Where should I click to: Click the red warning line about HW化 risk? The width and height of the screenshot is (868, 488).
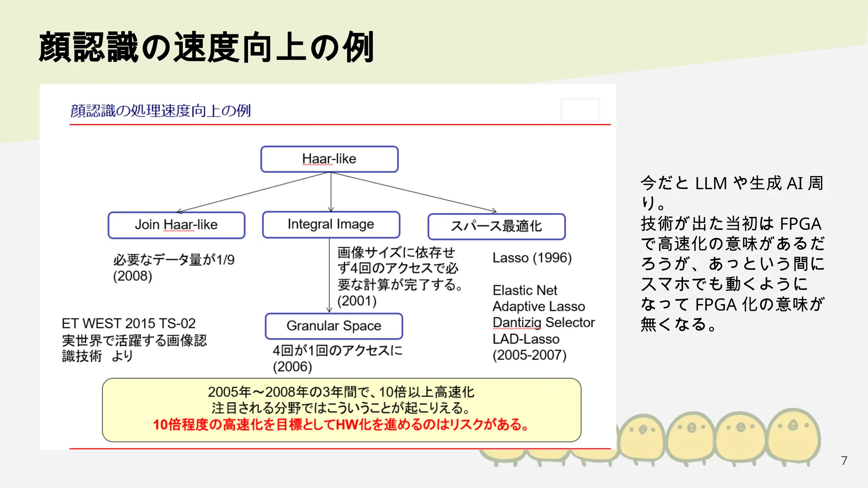point(341,424)
